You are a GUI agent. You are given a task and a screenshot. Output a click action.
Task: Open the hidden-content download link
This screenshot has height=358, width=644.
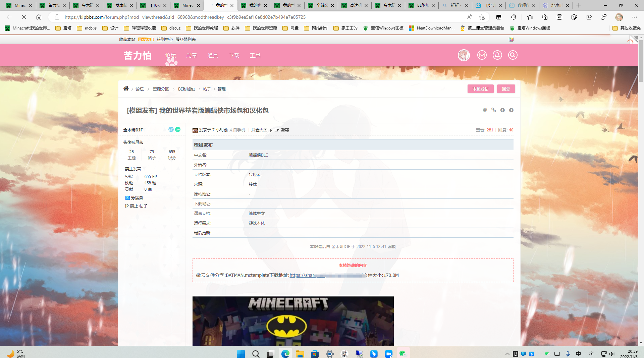tap(327, 275)
